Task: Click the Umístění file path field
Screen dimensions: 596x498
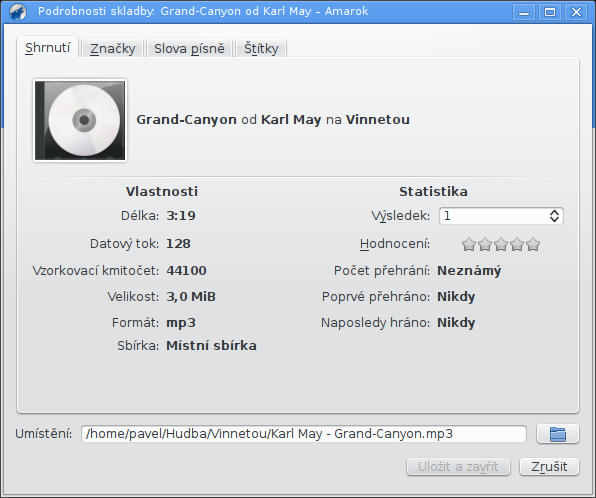Action: click(x=304, y=434)
